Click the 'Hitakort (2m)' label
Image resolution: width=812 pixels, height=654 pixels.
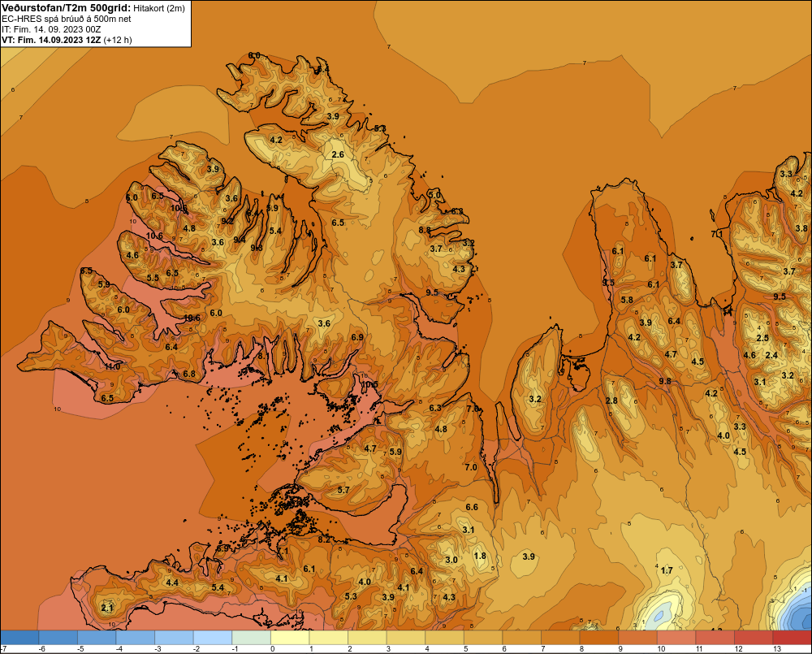[x=159, y=8]
